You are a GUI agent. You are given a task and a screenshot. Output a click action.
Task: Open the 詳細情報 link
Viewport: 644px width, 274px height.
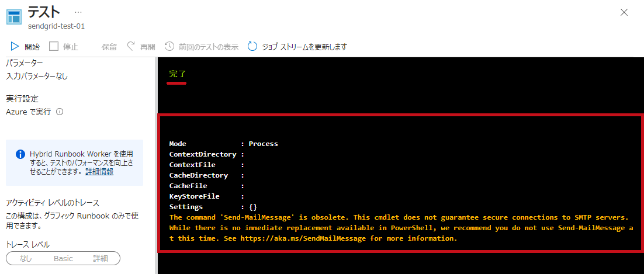[x=99, y=172]
